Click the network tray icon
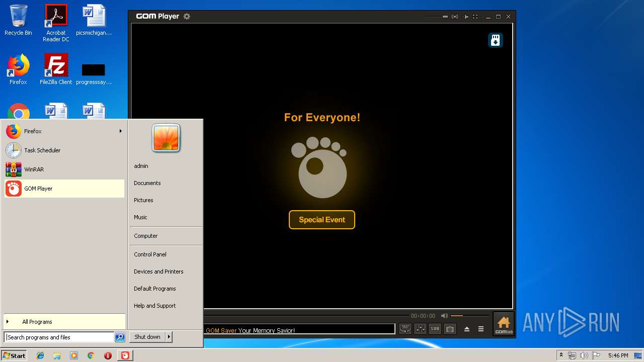The image size is (644, 362). pyautogui.click(x=572, y=355)
